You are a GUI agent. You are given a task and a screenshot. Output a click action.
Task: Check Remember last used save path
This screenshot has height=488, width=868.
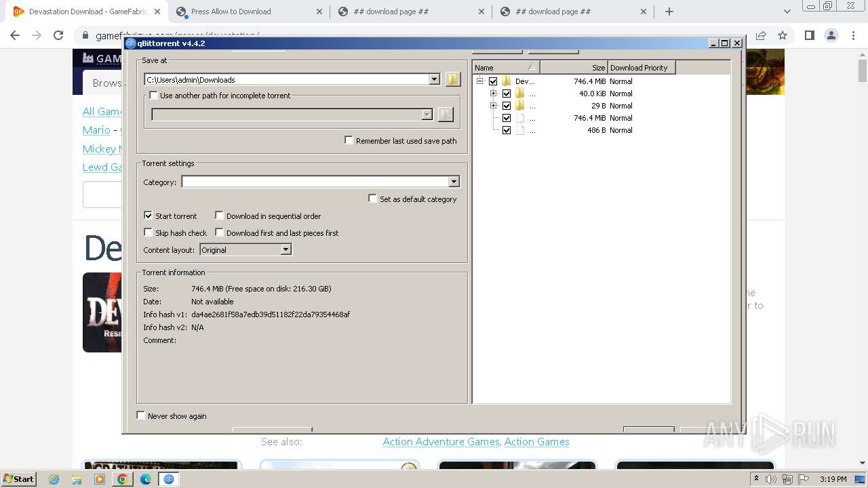click(x=349, y=140)
